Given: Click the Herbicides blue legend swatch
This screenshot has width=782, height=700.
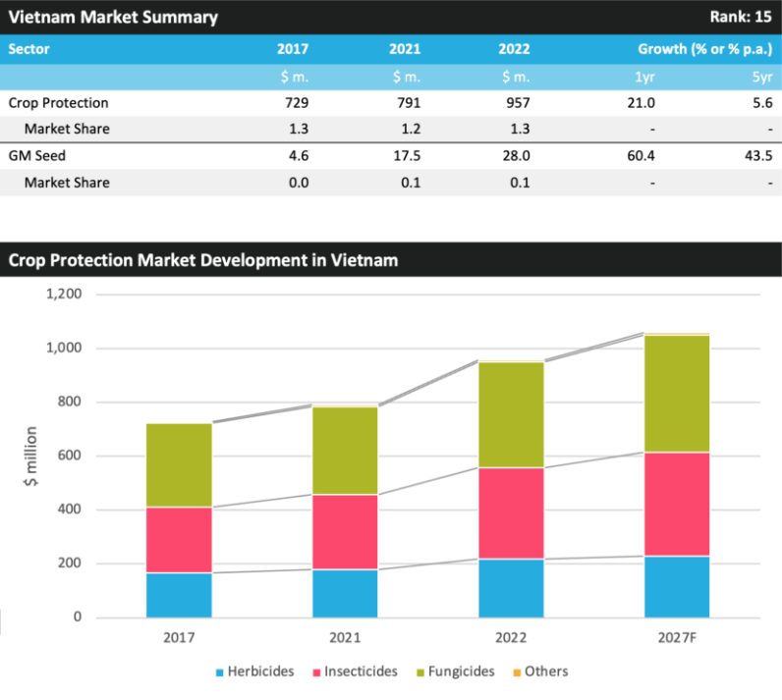Looking at the screenshot, I should 219,673.
